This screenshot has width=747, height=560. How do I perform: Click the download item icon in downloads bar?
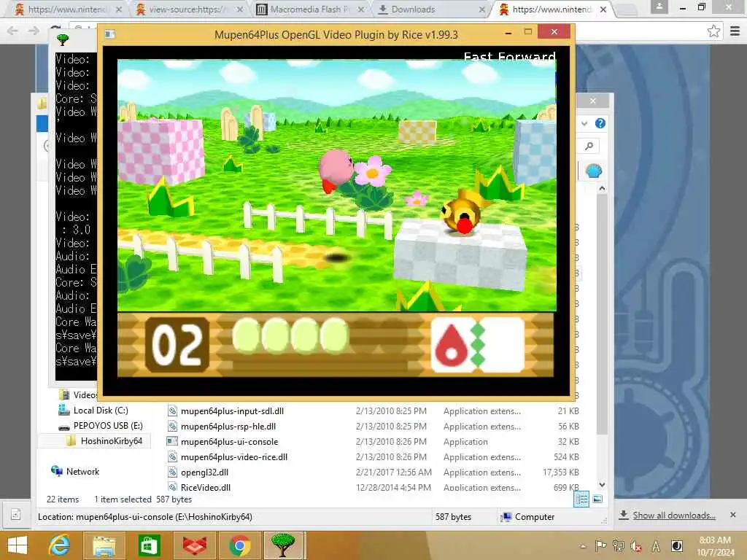(15, 514)
